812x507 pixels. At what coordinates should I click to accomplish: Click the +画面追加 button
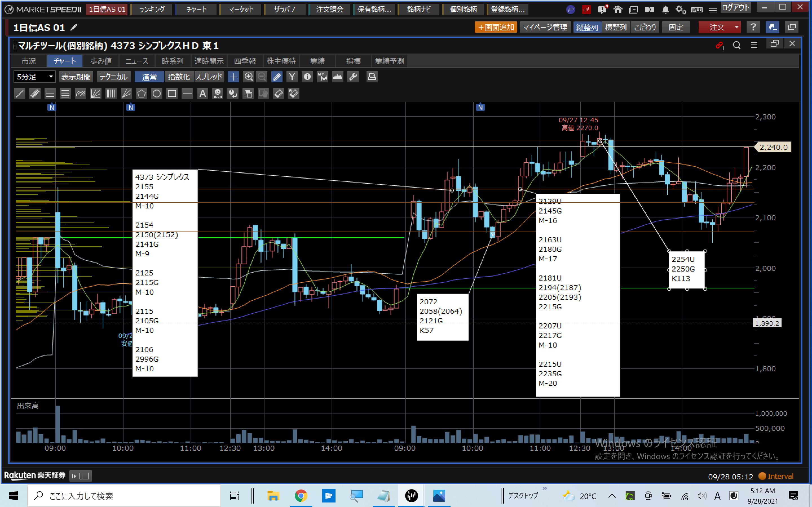tap(496, 27)
